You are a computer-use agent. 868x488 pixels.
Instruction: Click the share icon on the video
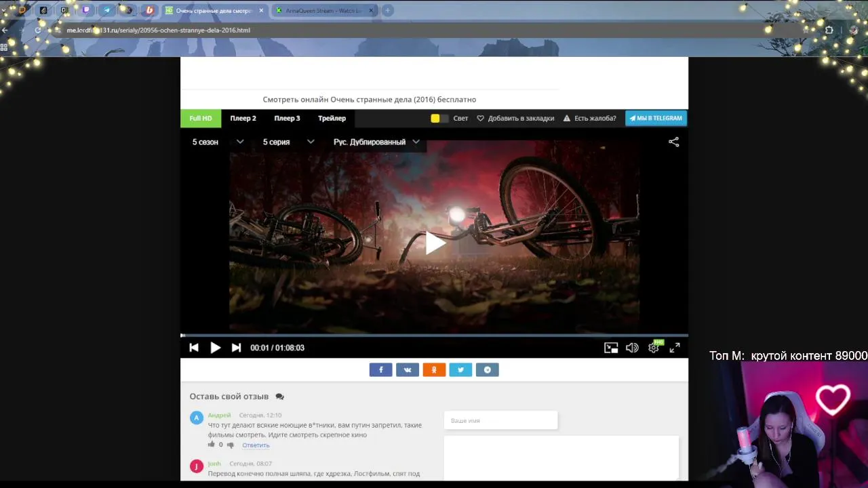(x=673, y=142)
